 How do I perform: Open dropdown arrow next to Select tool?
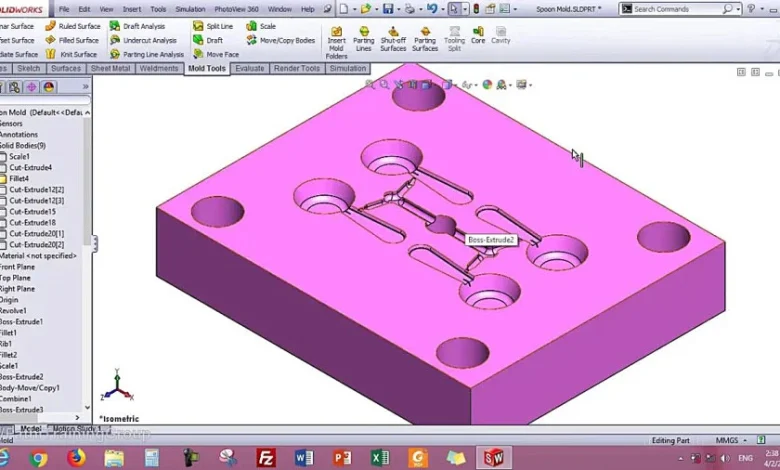click(465, 9)
